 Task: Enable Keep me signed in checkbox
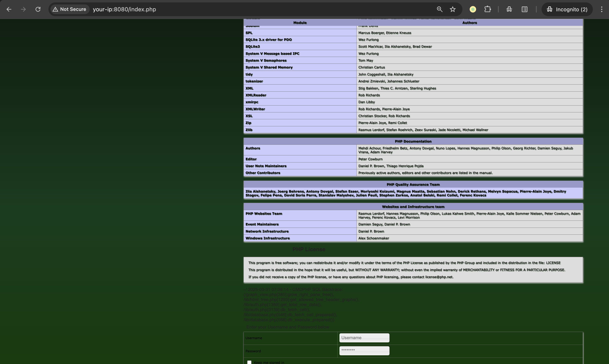pos(249,362)
